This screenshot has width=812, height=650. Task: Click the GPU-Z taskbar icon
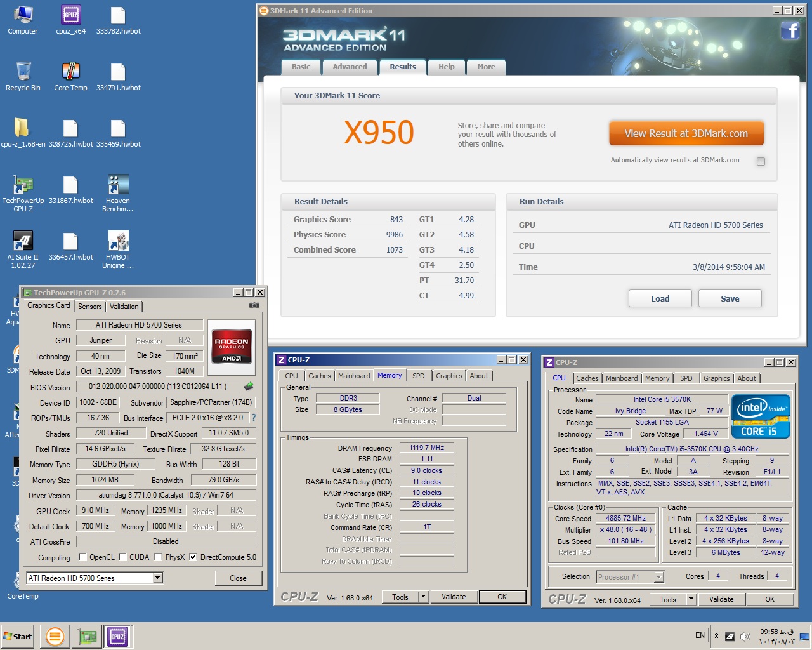pyautogui.click(x=87, y=636)
